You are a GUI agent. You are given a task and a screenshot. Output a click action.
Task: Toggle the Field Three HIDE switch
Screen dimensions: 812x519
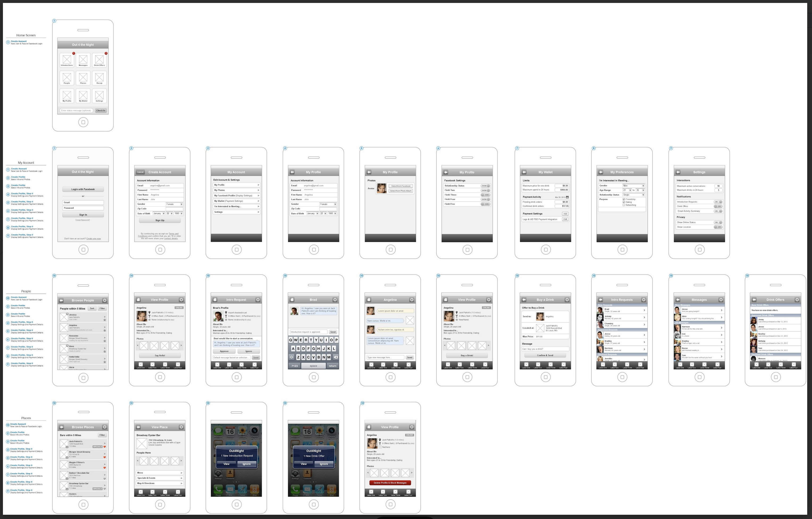(x=485, y=195)
